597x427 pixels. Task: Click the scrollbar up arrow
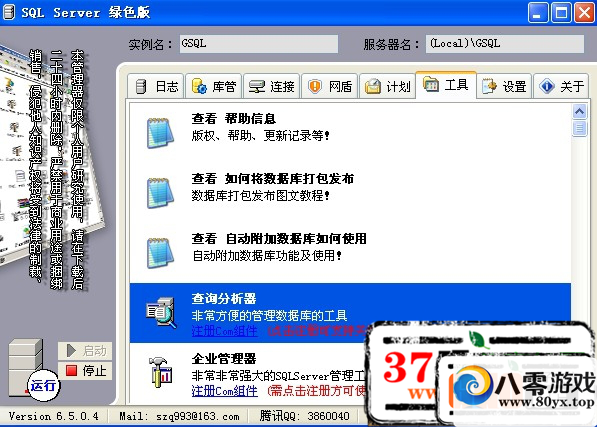[579, 112]
